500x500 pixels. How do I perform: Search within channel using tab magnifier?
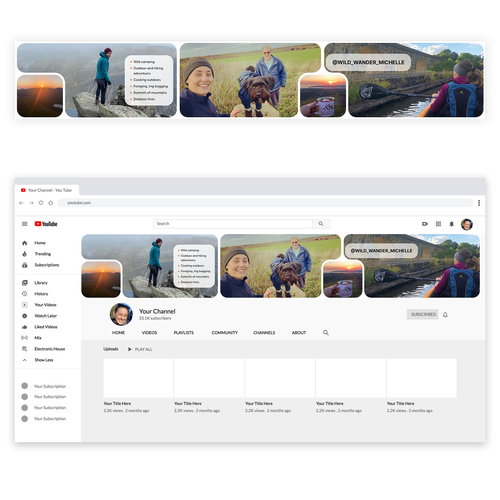coord(326,333)
